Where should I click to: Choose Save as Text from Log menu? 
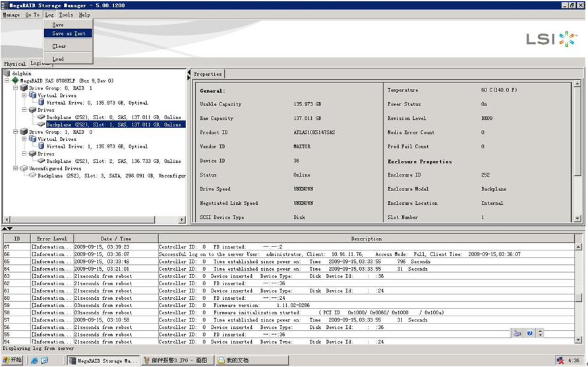tap(69, 34)
